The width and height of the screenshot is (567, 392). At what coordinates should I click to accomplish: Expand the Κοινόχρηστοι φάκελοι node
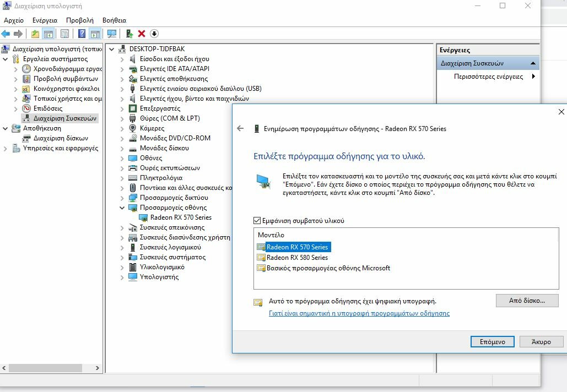click(15, 89)
